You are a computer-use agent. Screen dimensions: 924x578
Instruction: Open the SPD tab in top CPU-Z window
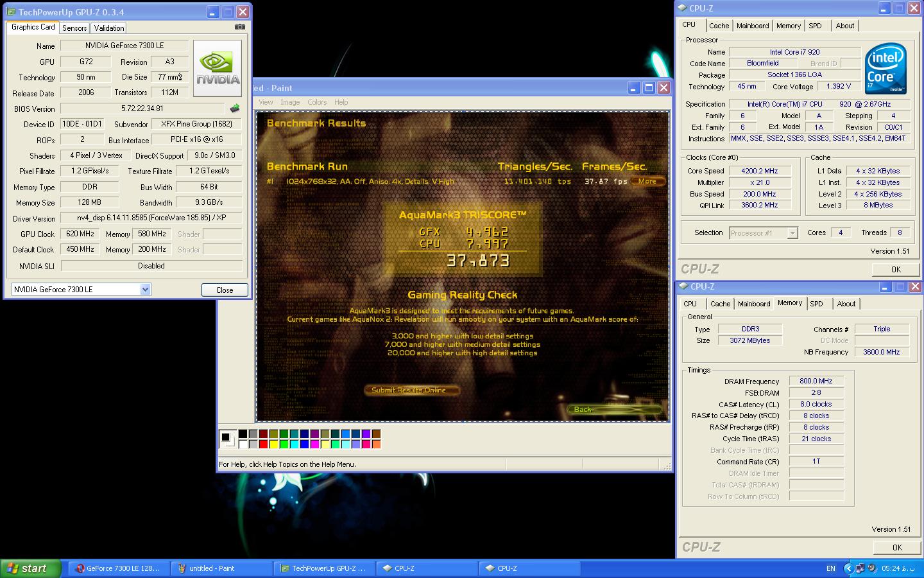click(x=815, y=26)
